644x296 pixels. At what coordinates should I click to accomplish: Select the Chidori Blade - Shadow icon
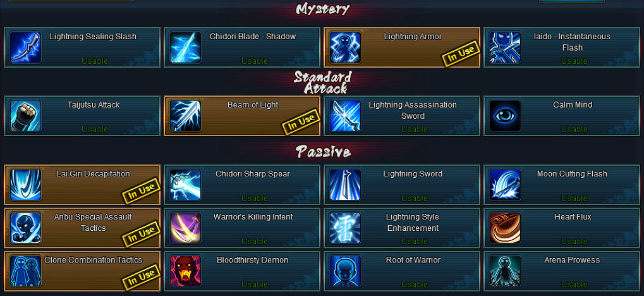(x=185, y=47)
